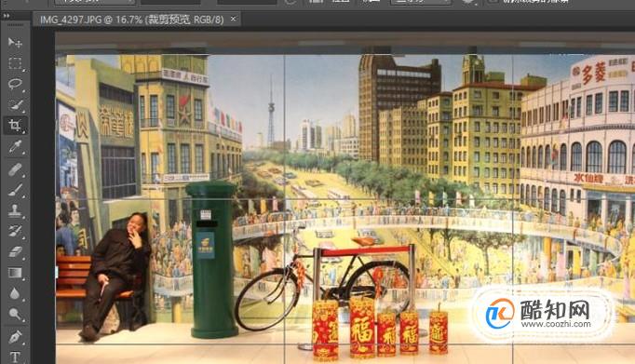Switch to the IMG_4297.JPG document tab
Image resolution: width=635 pixels, height=364 pixels.
[132, 19]
